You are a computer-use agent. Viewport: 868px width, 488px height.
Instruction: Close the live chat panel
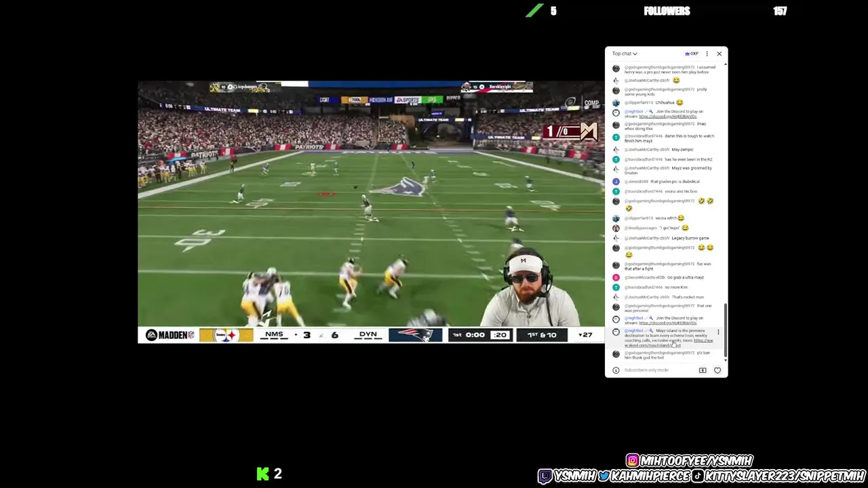[x=719, y=54]
